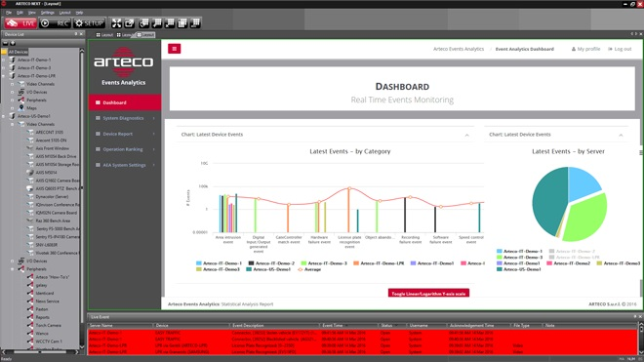
Task: Pin the Live Event panel
Action: tap(634, 316)
